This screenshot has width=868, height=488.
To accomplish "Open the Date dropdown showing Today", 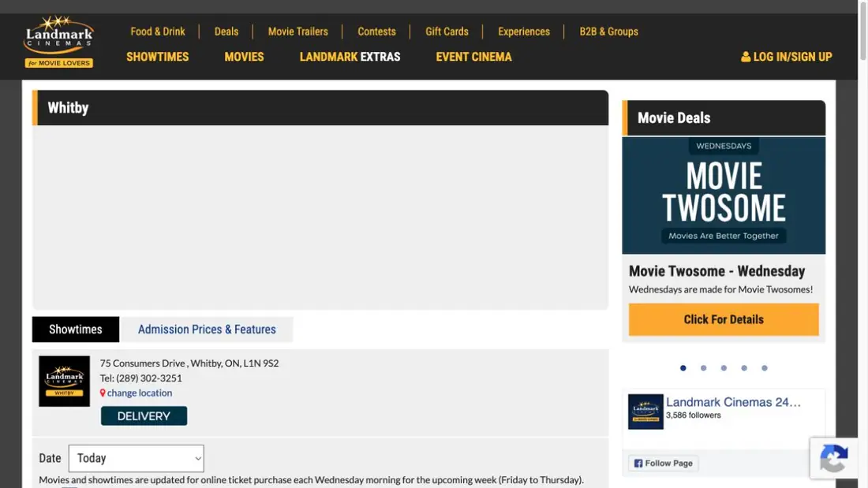I will click(137, 458).
